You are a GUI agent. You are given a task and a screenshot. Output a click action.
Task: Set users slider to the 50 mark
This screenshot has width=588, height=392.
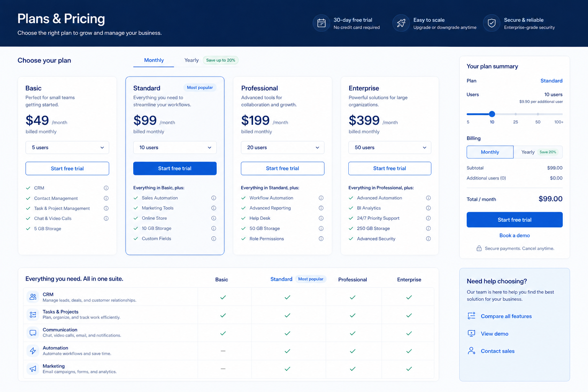(538, 114)
